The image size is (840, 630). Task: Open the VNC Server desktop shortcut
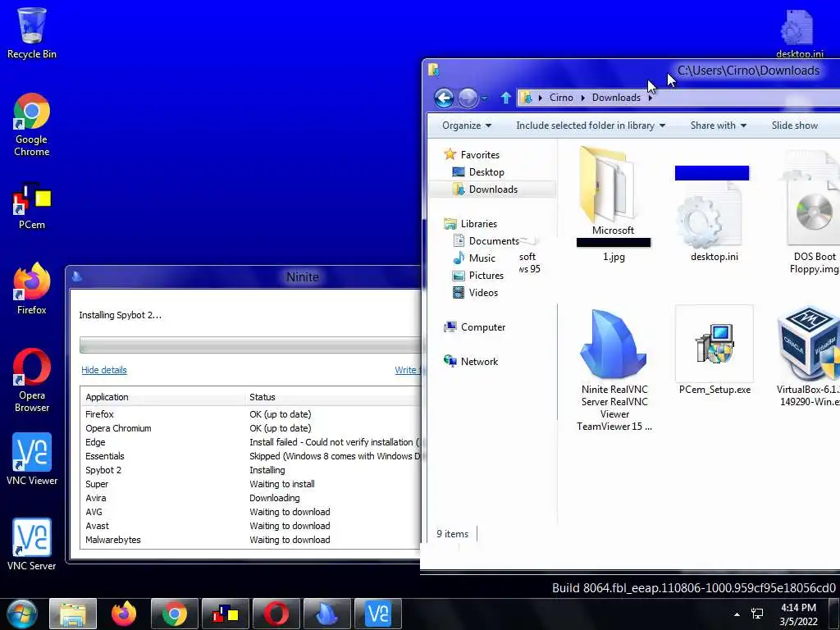[32, 545]
